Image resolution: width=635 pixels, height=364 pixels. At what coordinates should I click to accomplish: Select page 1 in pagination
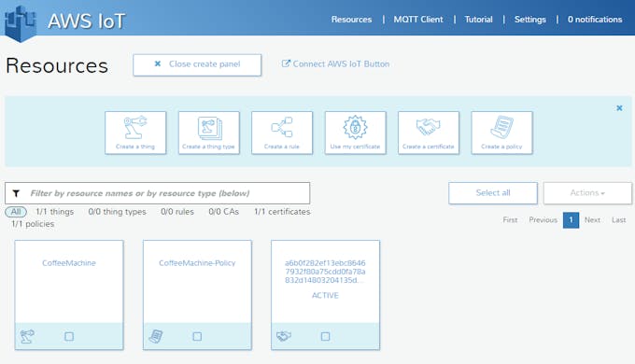(571, 220)
